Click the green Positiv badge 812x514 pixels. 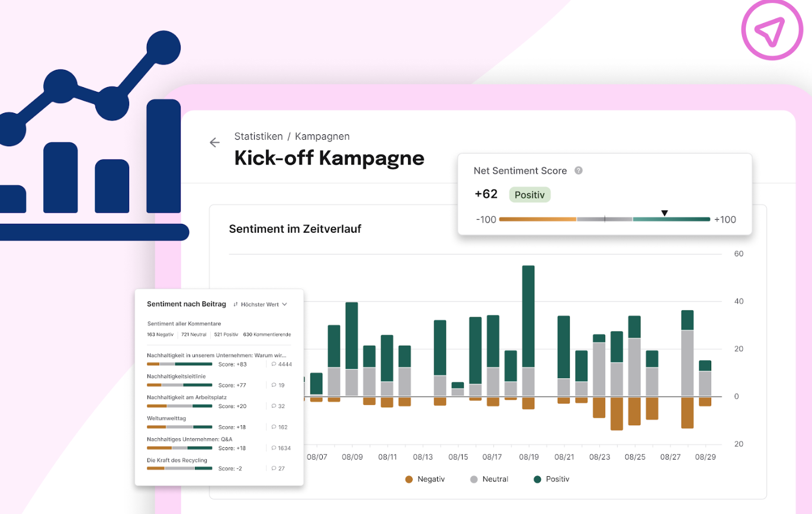pyautogui.click(x=529, y=195)
